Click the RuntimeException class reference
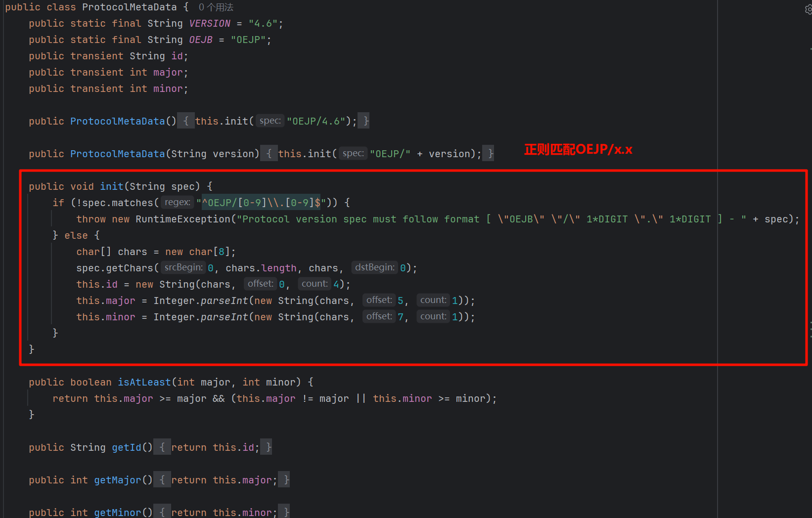 [x=183, y=219]
